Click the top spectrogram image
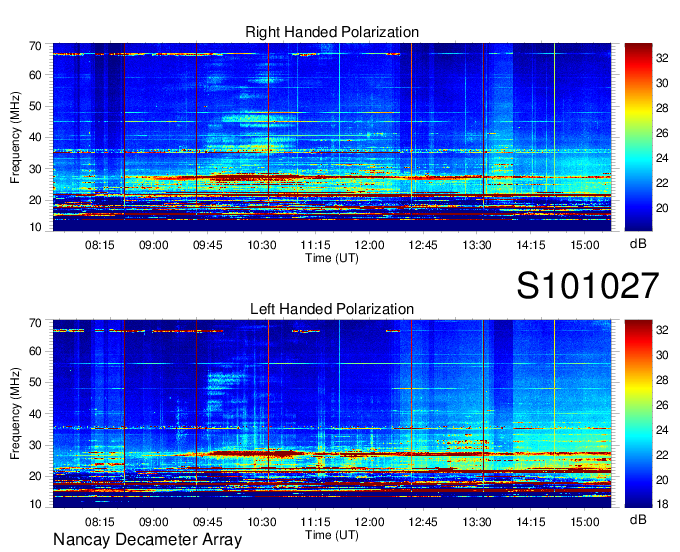This screenshot has width=680, height=552. point(332,137)
